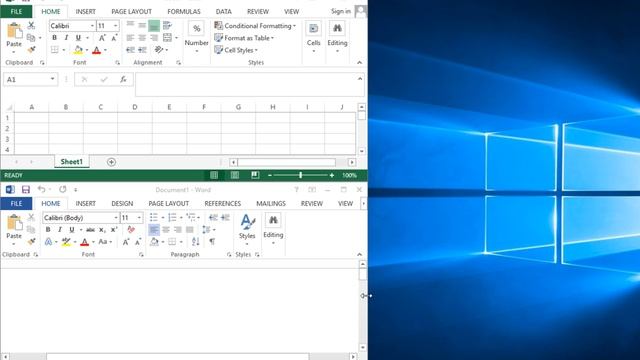
Task: Click the Copy icon in Excel ribbon
Action: [x=31, y=38]
